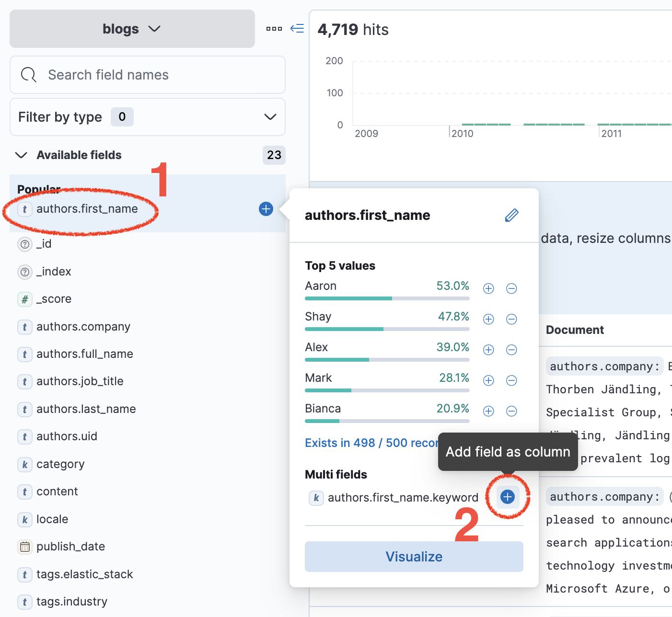Click the filter count badge 0
672x617 pixels.
coord(122,117)
